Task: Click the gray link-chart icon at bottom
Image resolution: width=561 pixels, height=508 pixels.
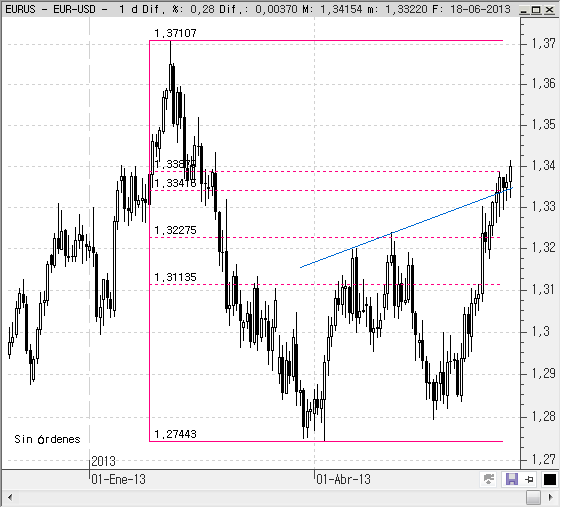Action: [x=489, y=479]
